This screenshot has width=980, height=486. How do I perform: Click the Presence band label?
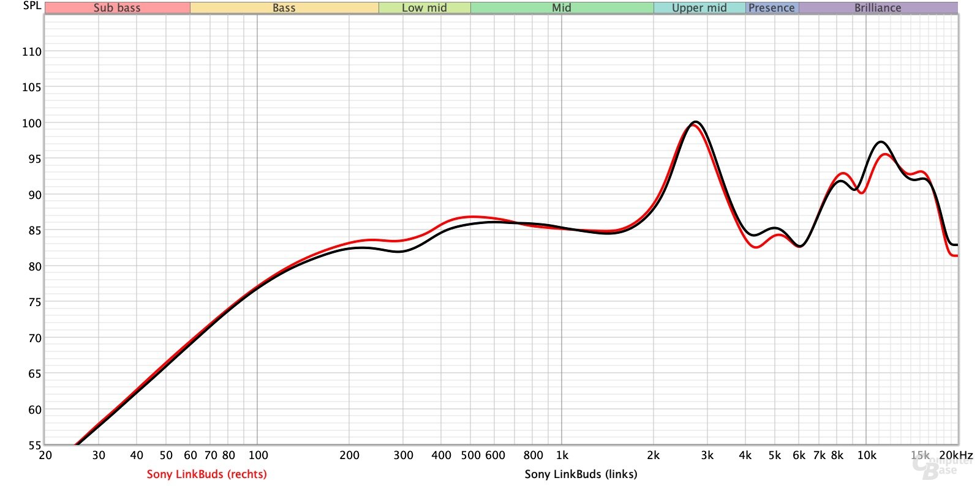click(x=772, y=8)
